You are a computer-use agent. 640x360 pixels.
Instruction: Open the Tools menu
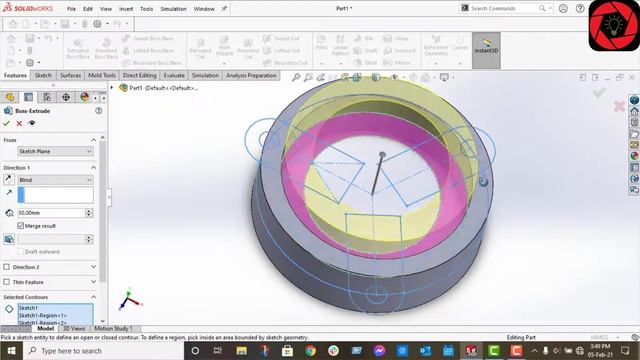click(x=147, y=9)
